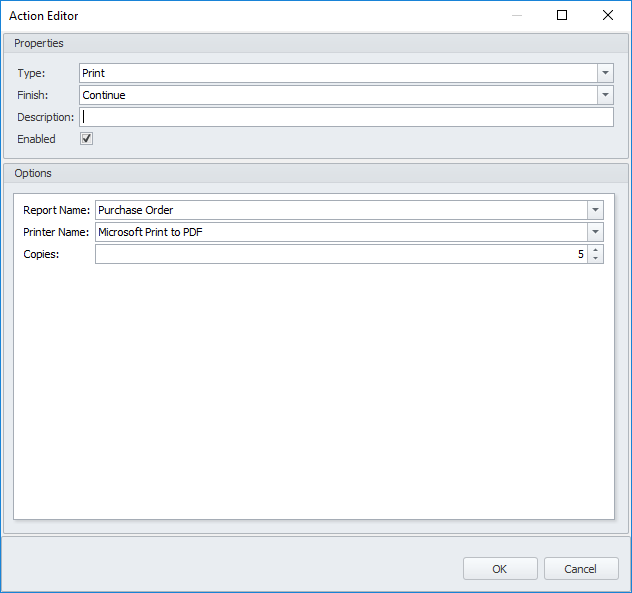632x593 pixels.
Task: Toggle the Enabled checkbox
Action: tap(86, 139)
